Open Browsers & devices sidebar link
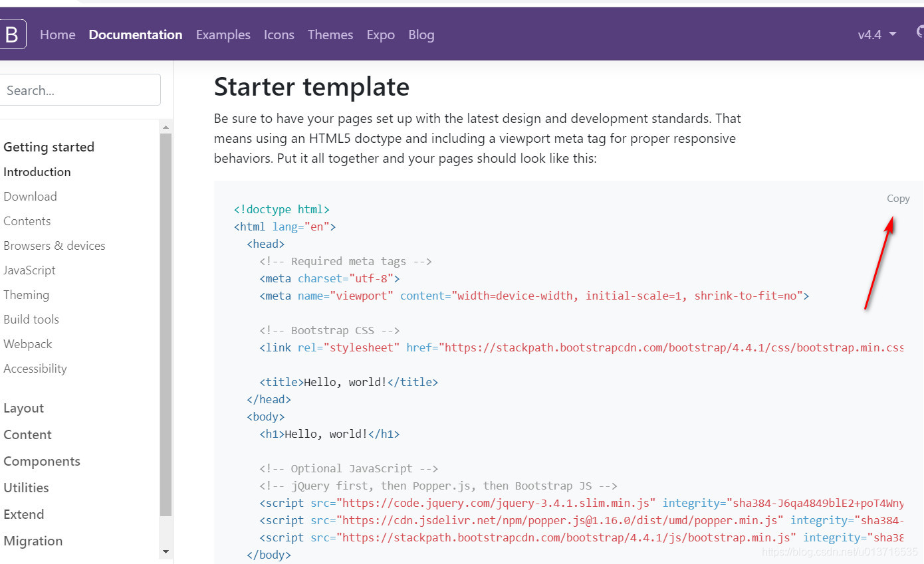Image resolution: width=924 pixels, height=564 pixels. [55, 246]
